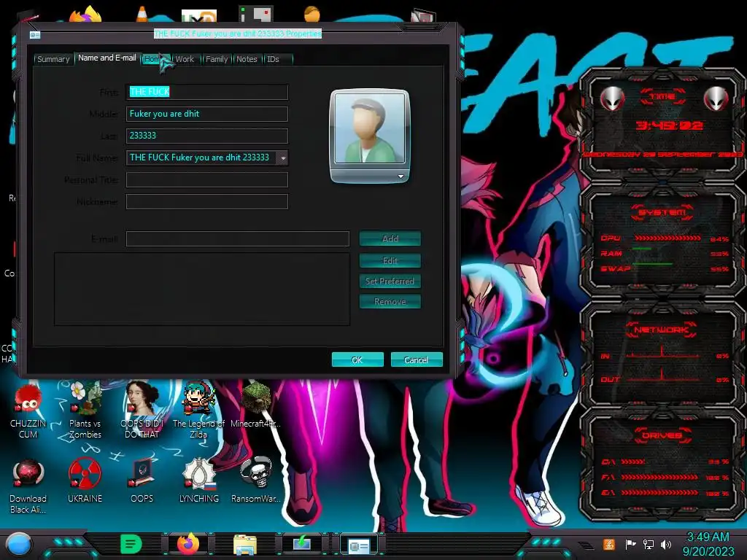Click the Last name field
The width and height of the screenshot is (747, 560).
(206, 136)
